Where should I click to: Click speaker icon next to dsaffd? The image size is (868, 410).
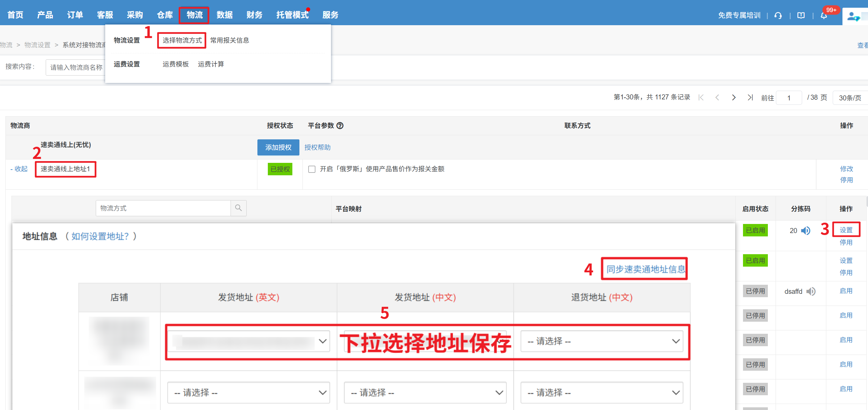(811, 291)
